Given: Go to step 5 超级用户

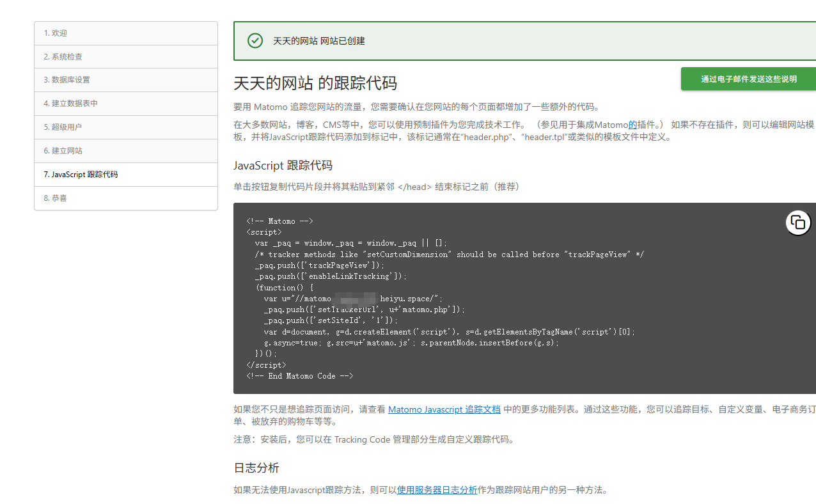Looking at the screenshot, I should click(x=126, y=127).
